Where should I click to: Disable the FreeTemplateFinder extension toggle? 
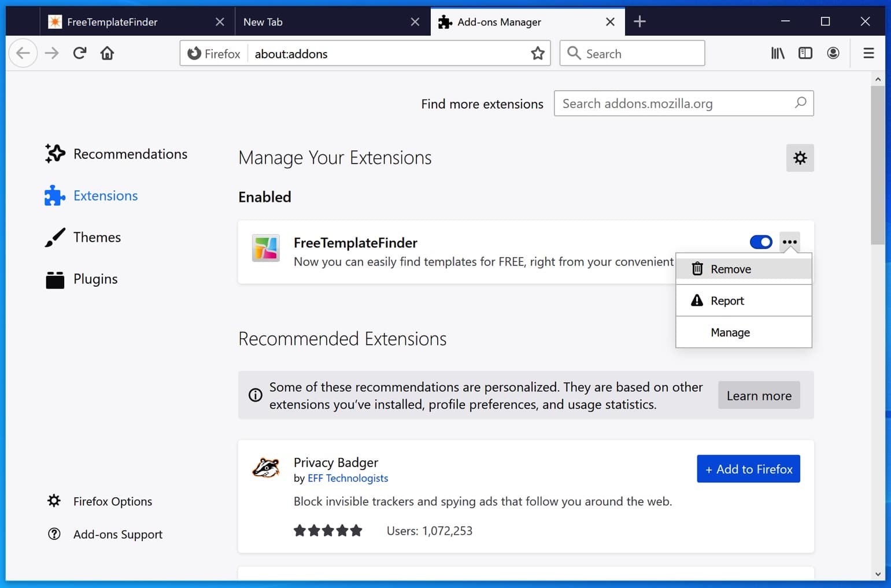[x=761, y=242]
